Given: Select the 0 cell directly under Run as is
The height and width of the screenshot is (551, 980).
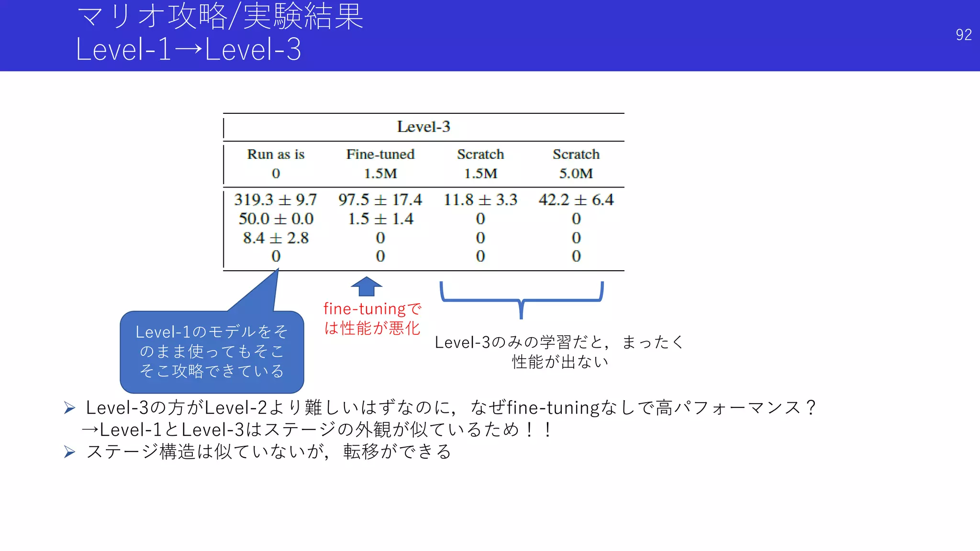Looking at the screenshot, I should pos(276,173).
